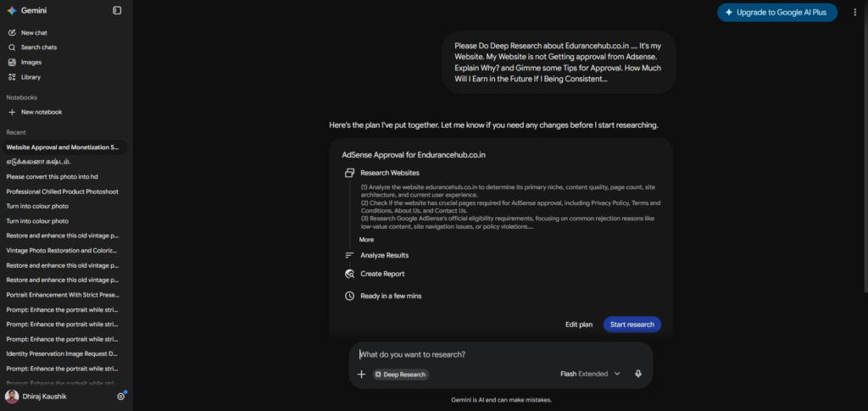This screenshot has width=868, height=411.
Task: Click the Analyze Results step icon
Action: point(349,256)
